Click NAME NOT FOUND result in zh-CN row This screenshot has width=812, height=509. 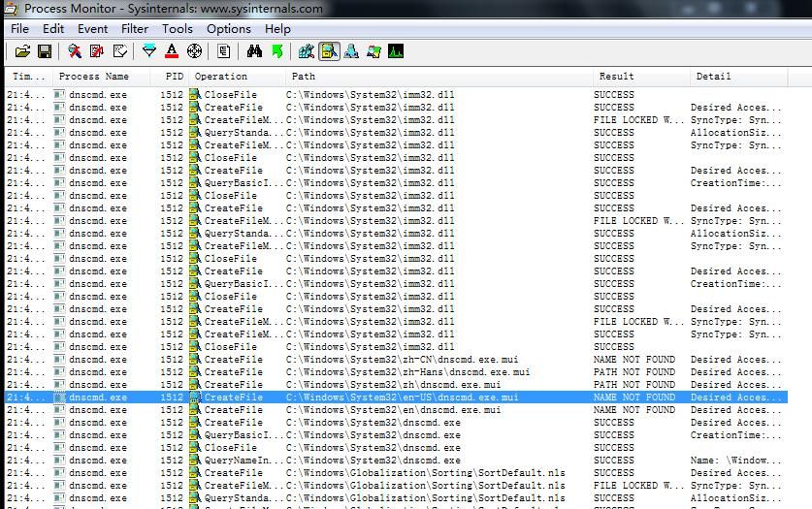(634, 360)
